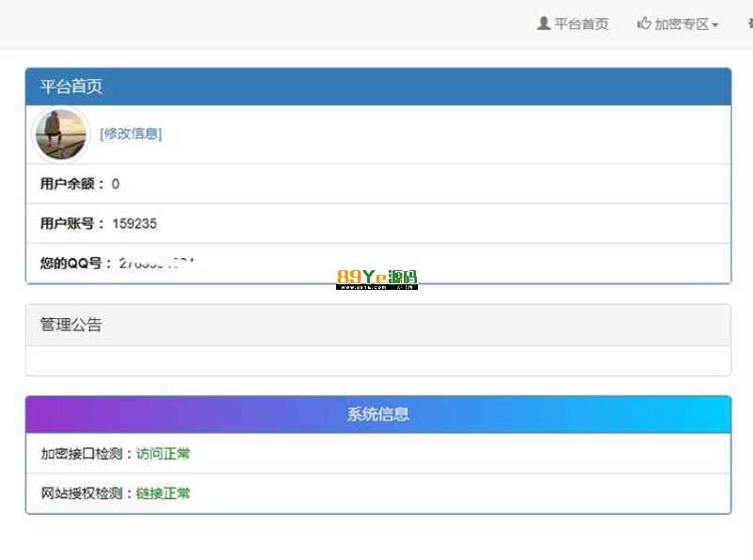Click the 89Ye源码 watermark logo

click(x=376, y=279)
